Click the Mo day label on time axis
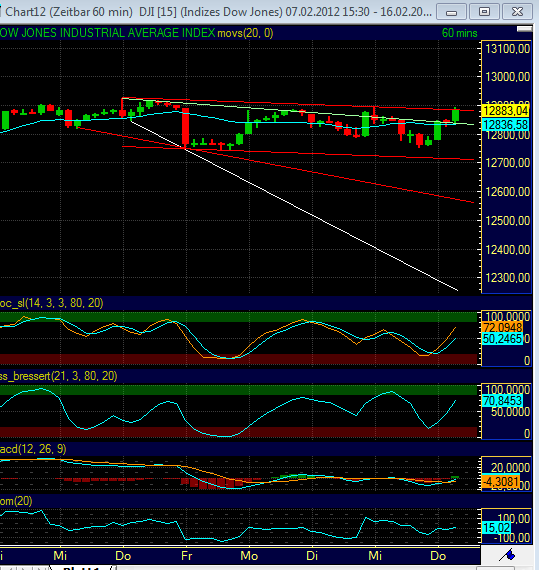This screenshot has width=539, height=570. (249, 556)
